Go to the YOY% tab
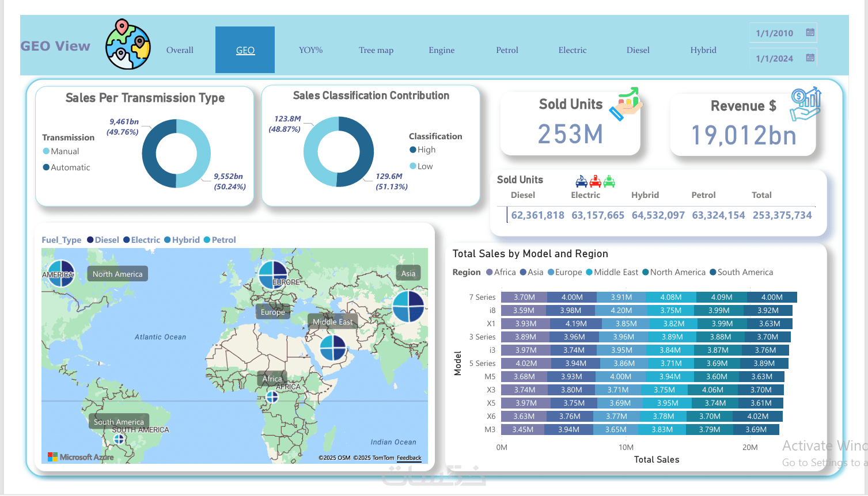Viewport: 868px width, 496px height. point(310,50)
